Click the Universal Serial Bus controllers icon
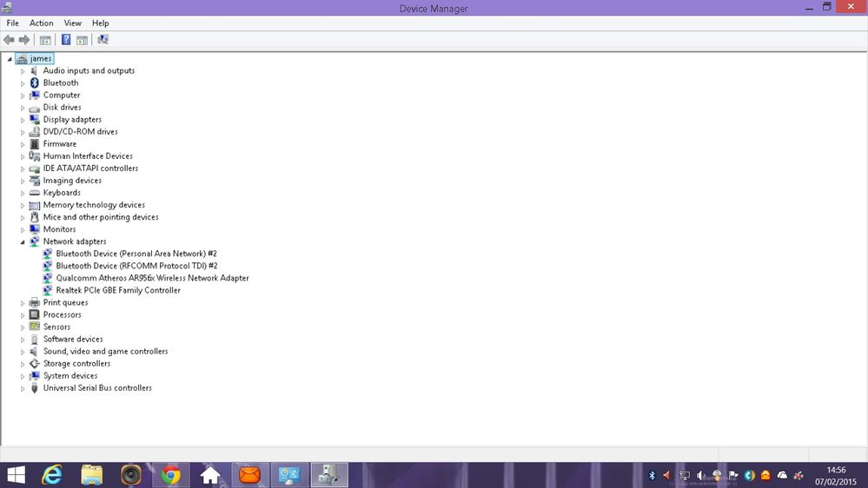The image size is (868, 488). tap(35, 388)
